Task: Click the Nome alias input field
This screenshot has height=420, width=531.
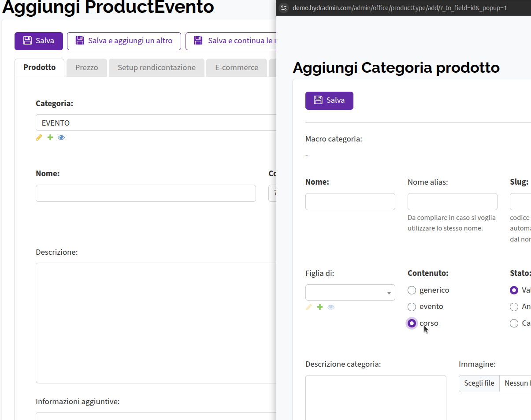Action: pos(453,201)
